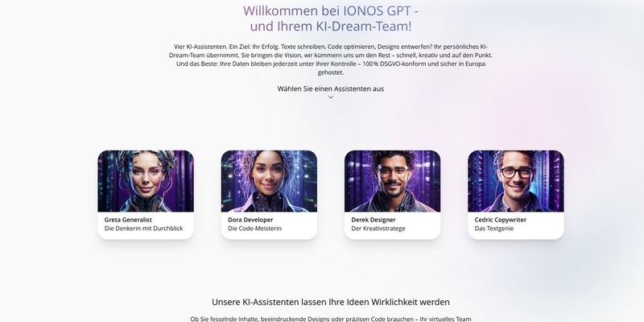This screenshot has width=644, height=322.
Task: Click the 'Derek Designer' name label
Action: (x=374, y=220)
